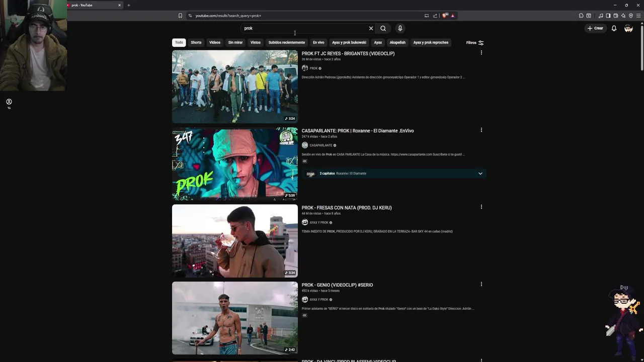
Task: Click the music note playlist icon in toolbar
Action: pyautogui.click(x=601, y=16)
